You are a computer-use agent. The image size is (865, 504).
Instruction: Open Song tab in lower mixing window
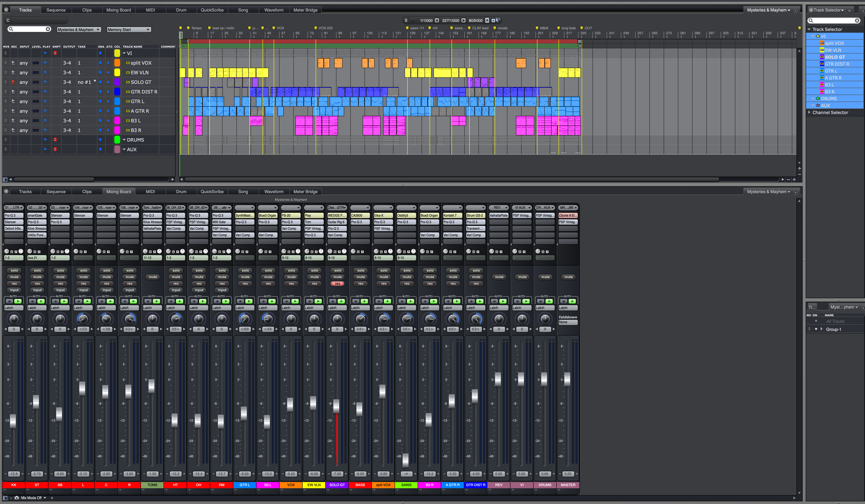pyautogui.click(x=243, y=191)
